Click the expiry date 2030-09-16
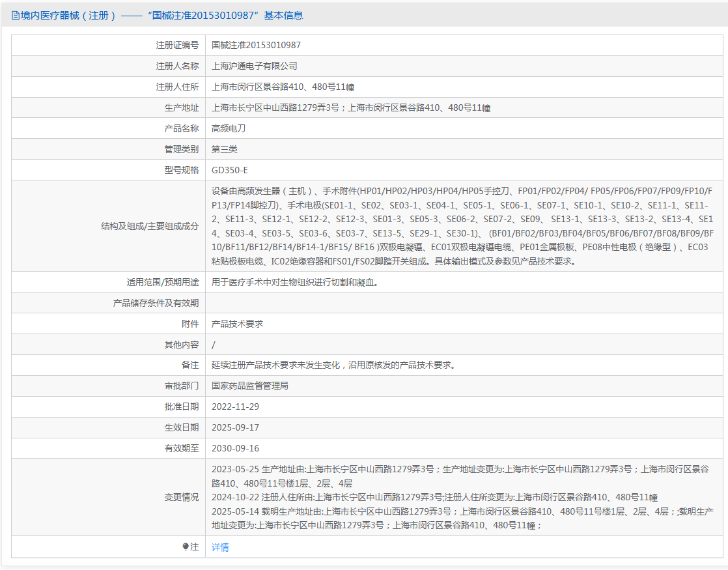The width and height of the screenshot is (728, 570). [236, 448]
